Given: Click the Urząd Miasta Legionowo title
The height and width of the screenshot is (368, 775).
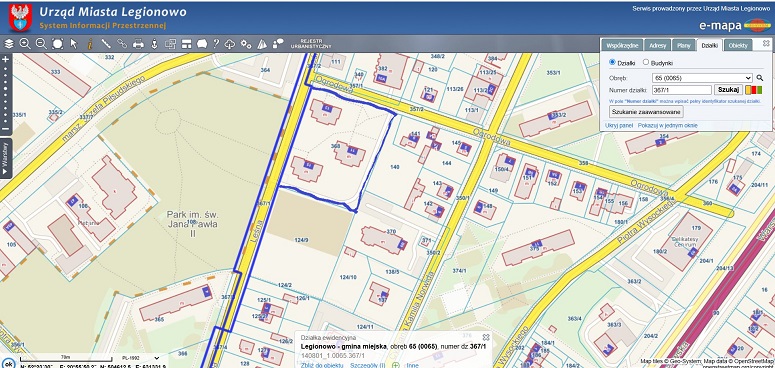Looking at the screenshot, I should [x=113, y=11].
